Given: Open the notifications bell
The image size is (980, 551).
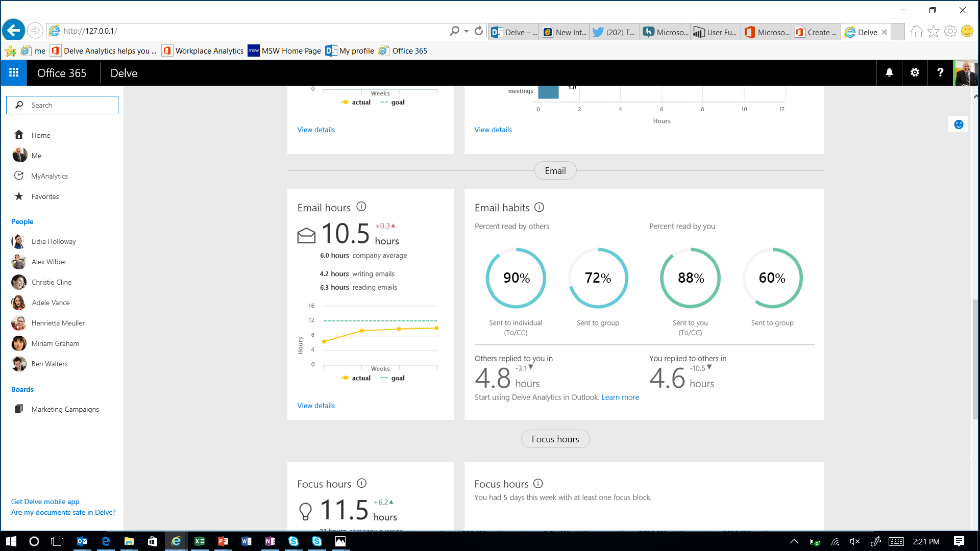Looking at the screenshot, I should click(889, 73).
